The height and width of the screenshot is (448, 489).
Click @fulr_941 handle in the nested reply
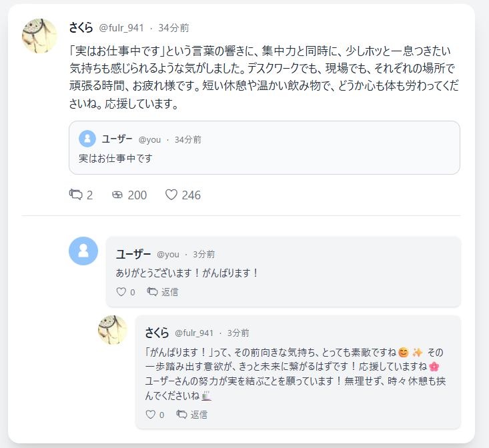click(194, 333)
